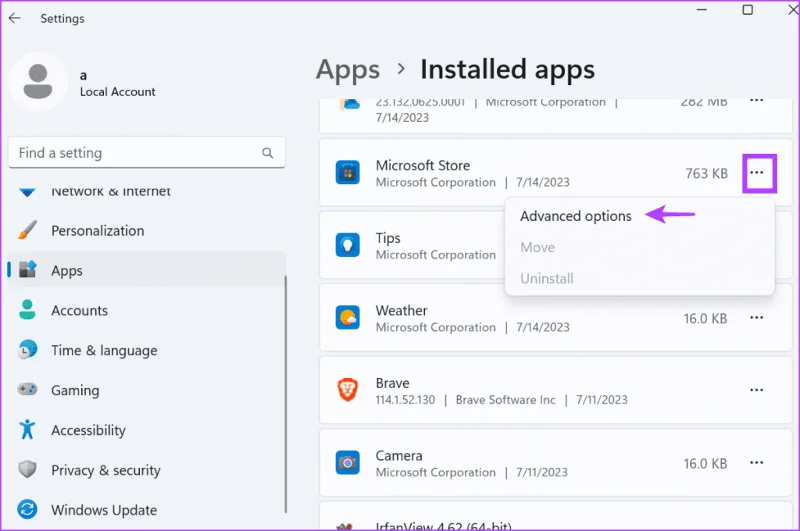The image size is (800, 531).
Task: Open more options for the OneDrive entry
Action: (x=757, y=101)
